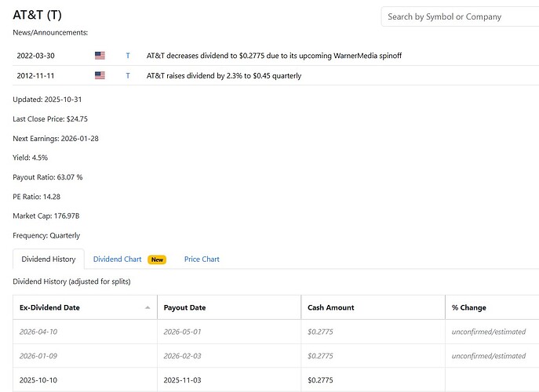The height and width of the screenshot is (392, 539).
Task: Click the unconfirmed/estimated cell in the 2026-01-09 row
Action: pyautogui.click(x=488, y=356)
